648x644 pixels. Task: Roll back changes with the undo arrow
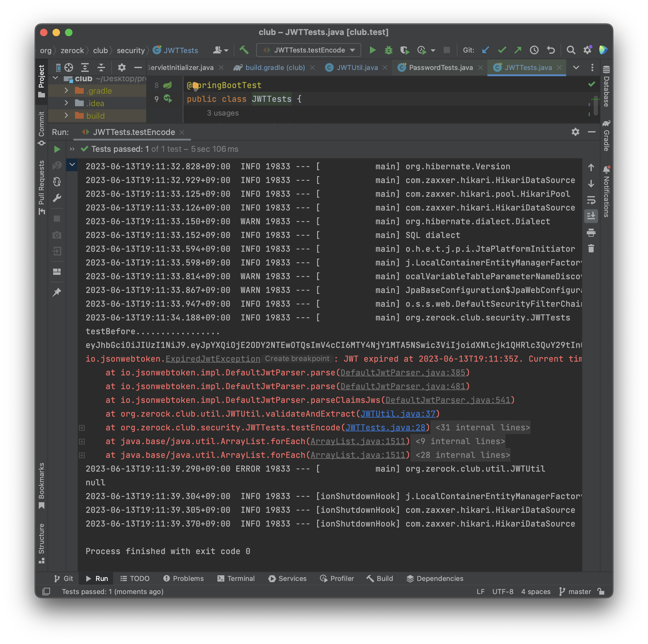pyautogui.click(x=551, y=50)
